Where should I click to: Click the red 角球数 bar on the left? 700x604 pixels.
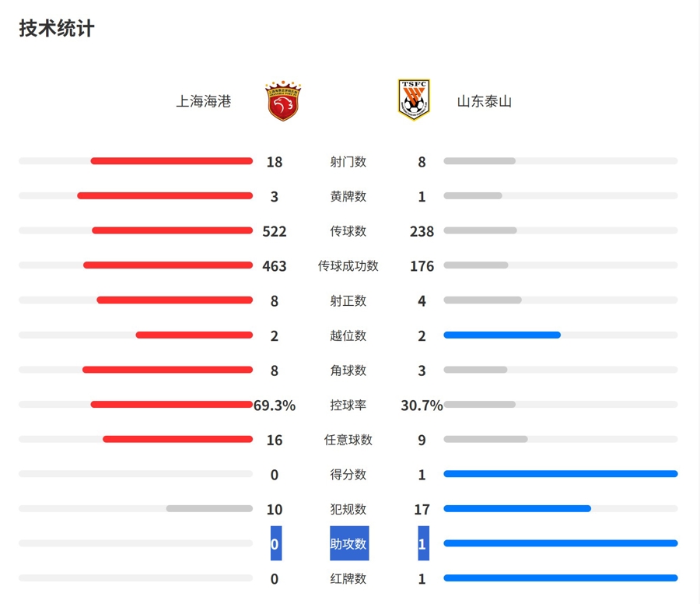click(x=167, y=370)
